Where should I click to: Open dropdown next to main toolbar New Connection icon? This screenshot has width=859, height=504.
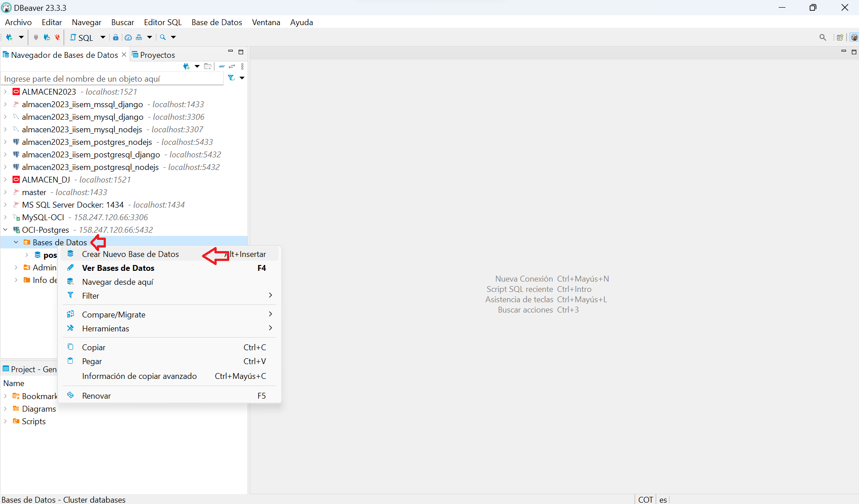tap(21, 37)
